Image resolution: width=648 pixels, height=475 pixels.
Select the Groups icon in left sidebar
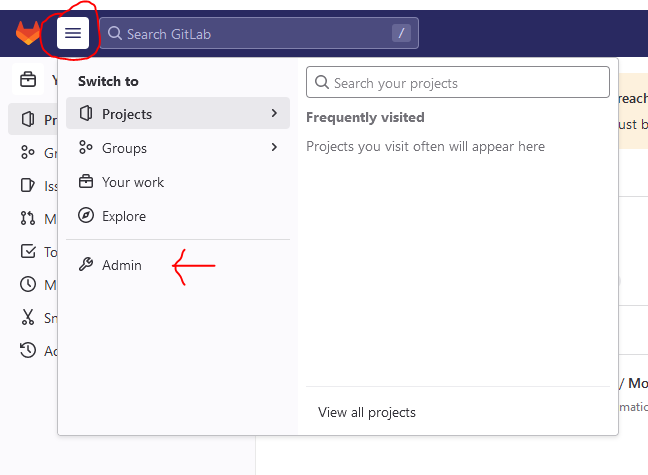click(x=27, y=153)
